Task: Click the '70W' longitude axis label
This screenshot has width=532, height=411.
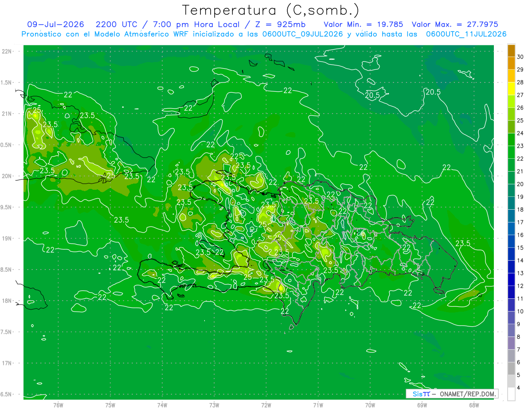Action: click(x=370, y=404)
